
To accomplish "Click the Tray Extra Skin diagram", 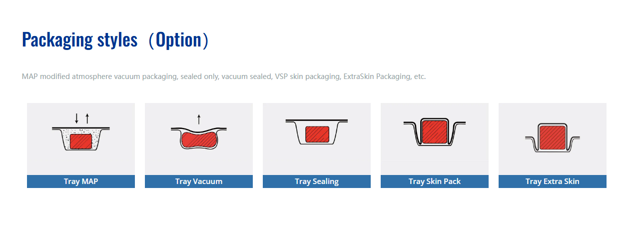I will 553,138.
